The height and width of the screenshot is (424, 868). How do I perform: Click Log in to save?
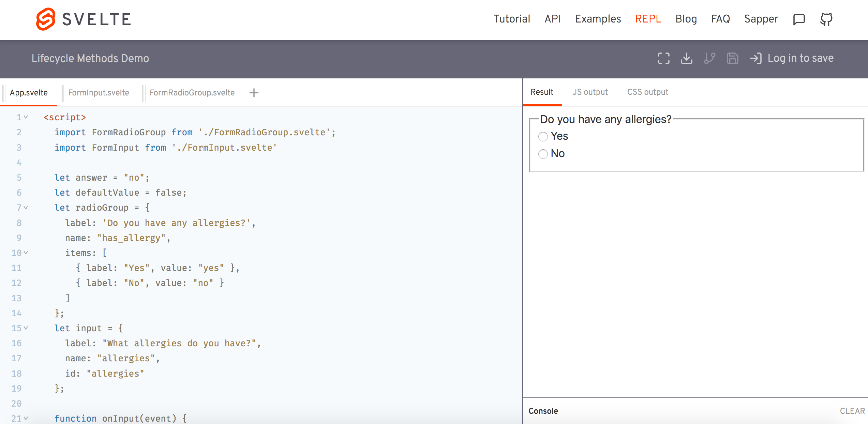(x=800, y=58)
